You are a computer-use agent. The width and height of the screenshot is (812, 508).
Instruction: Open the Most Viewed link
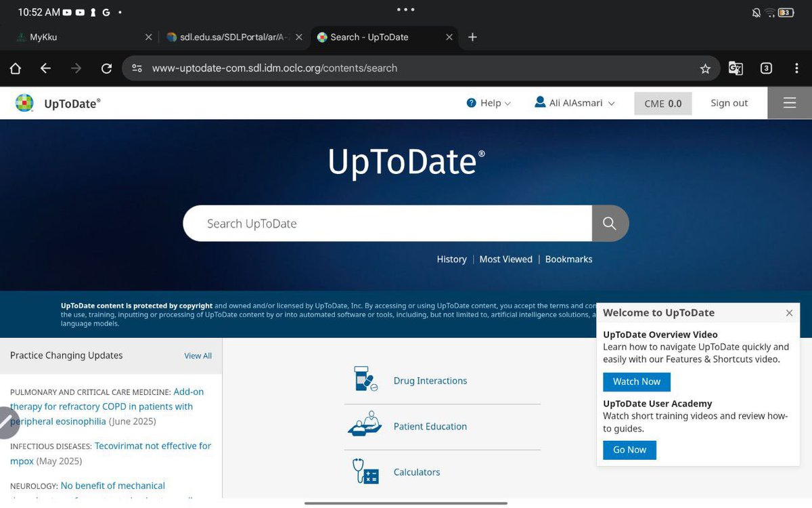(505, 259)
